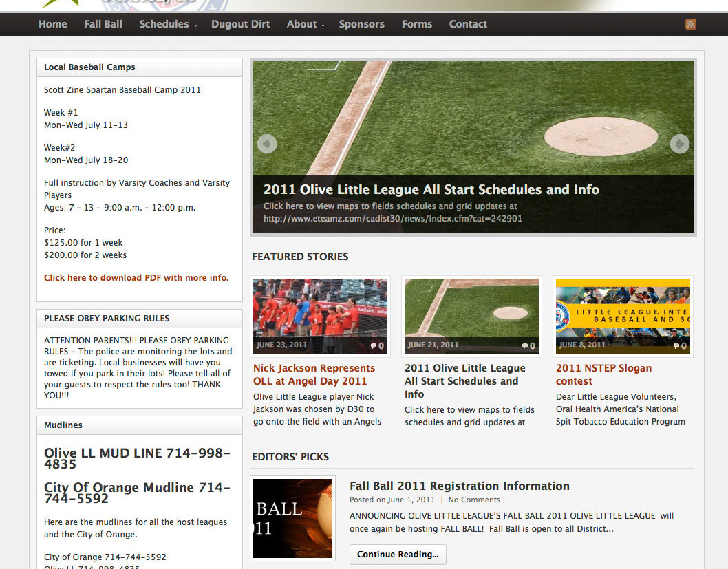728x569 pixels.
Task: Open slider headline All Start Schedules and Info
Action: tap(431, 189)
